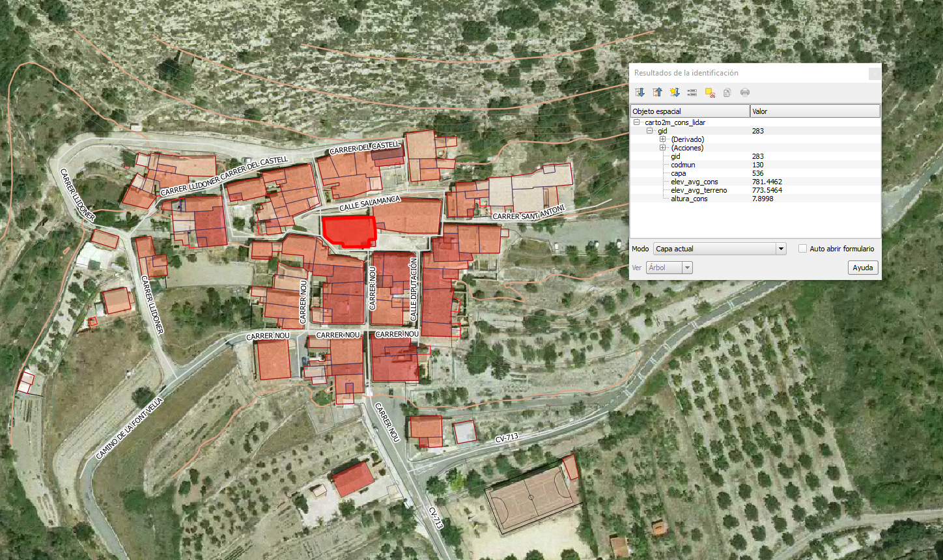
Task: Enable the Auto abrir formulario checkbox
Action: 803,249
